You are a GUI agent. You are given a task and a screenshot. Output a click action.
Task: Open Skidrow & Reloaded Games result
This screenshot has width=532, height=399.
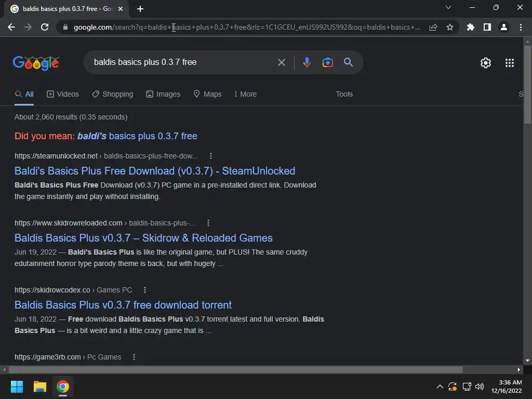pyautogui.click(x=143, y=238)
